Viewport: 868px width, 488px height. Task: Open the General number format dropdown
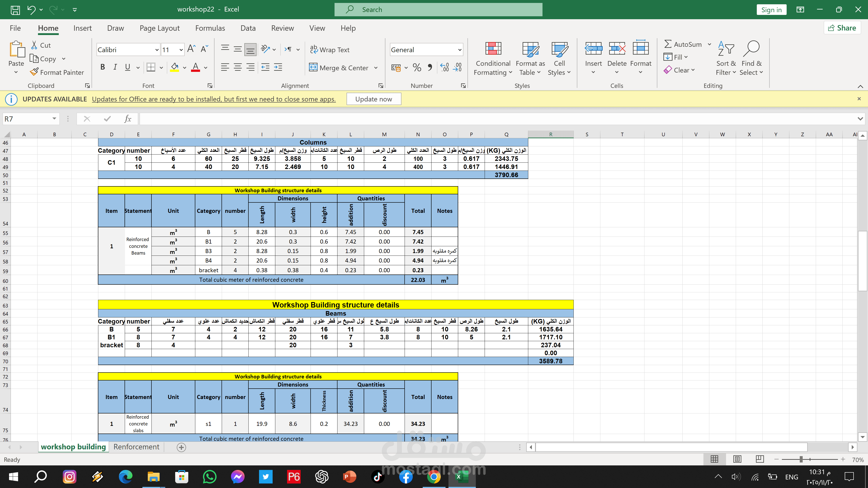coord(460,50)
